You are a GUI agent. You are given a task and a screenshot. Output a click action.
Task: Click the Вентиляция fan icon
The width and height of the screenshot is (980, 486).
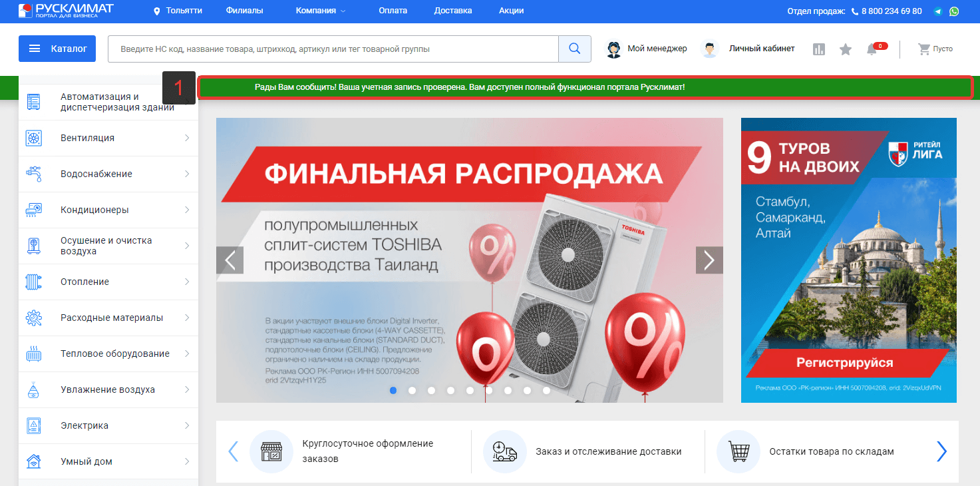point(33,138)
